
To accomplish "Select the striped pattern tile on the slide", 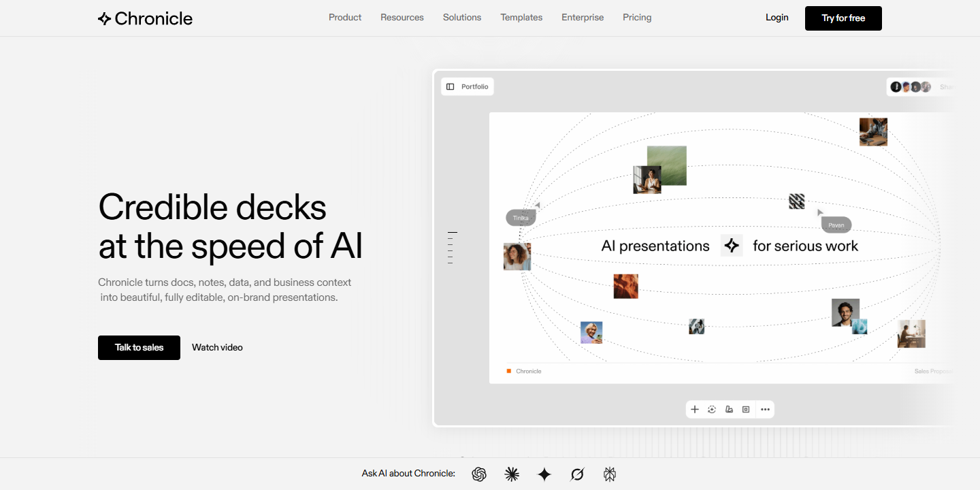I will (x=797, y=201).
